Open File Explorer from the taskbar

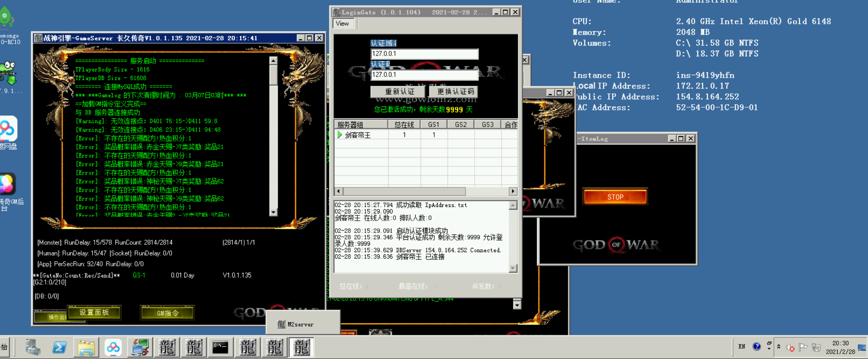pos(86,348)
